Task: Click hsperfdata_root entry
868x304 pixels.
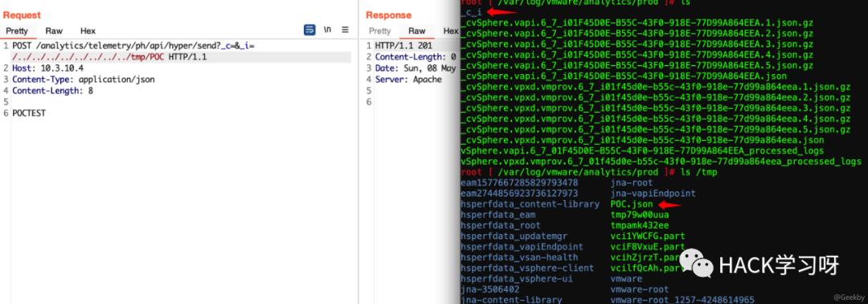Action: click(501, 225)
